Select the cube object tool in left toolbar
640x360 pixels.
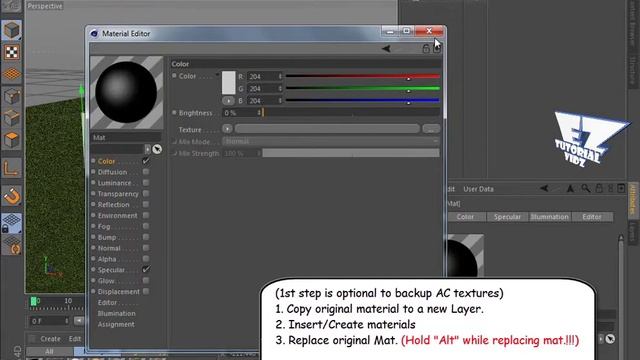[x=11, y=30]
